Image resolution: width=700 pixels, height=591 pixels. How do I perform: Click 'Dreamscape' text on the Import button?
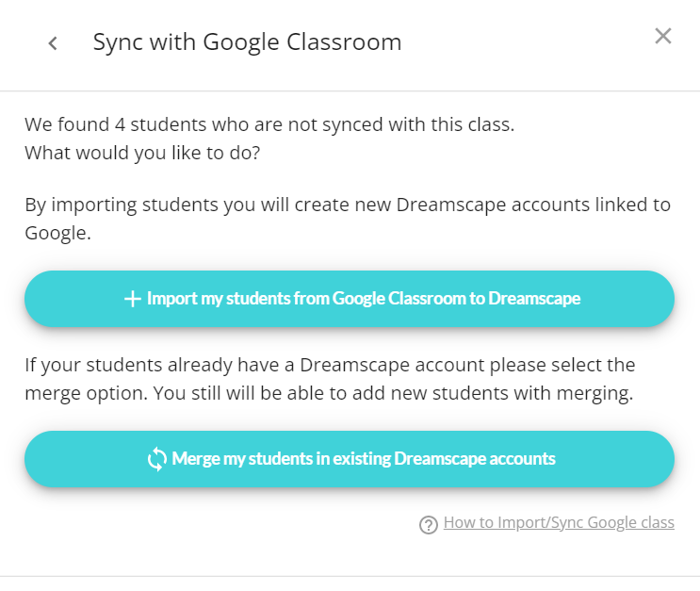point(534,299)
